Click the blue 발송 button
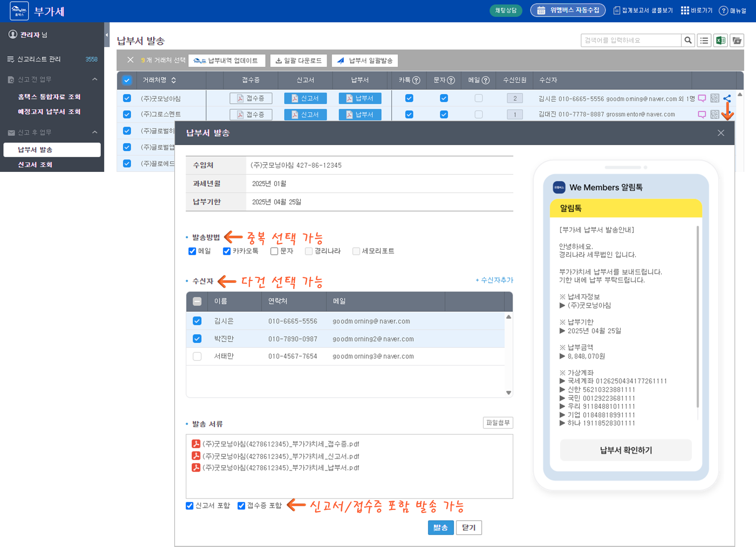 click(440, 527)
